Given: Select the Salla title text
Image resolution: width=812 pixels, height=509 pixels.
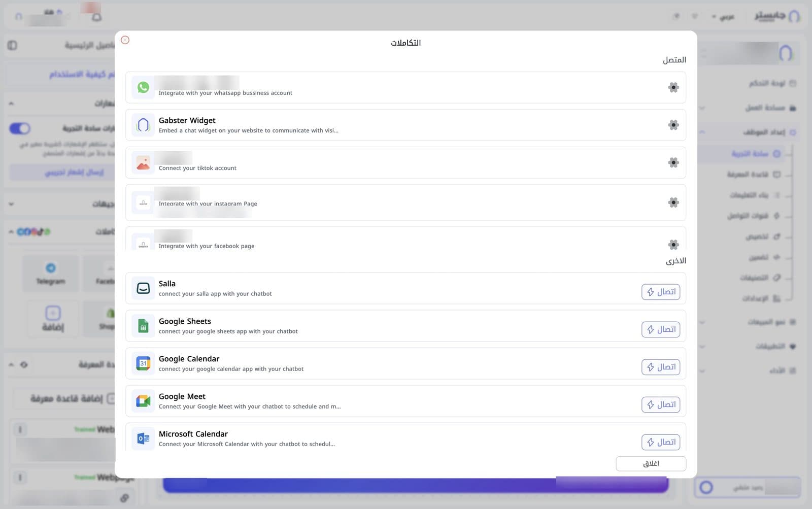Looking at the screenshot, I should [167, 284].
